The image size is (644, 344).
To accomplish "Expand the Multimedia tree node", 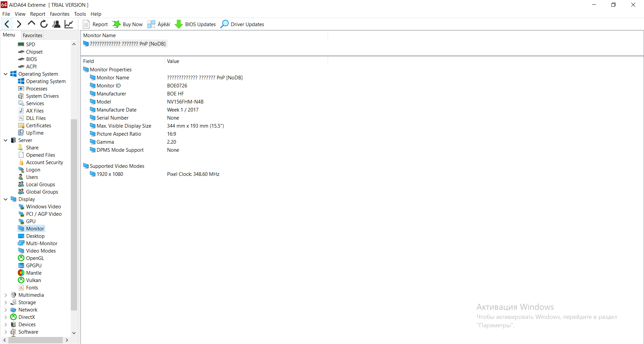I will pyautogui.click(x=6, y=295).
